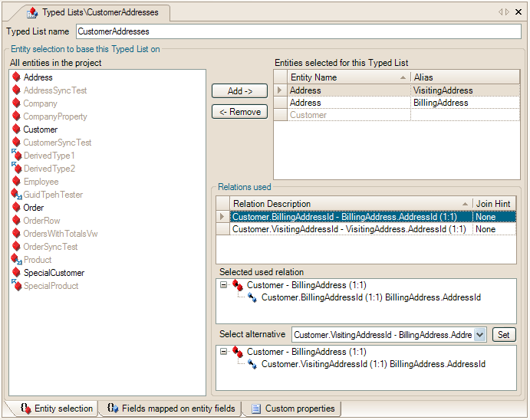Click in the Typed List name field

pos(298,31)
